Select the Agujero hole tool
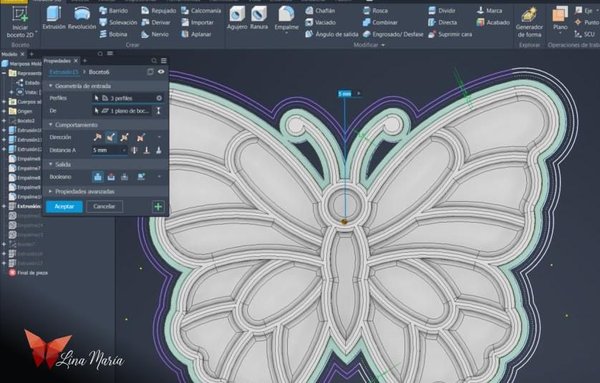600x383 pixels. [237, 18]
